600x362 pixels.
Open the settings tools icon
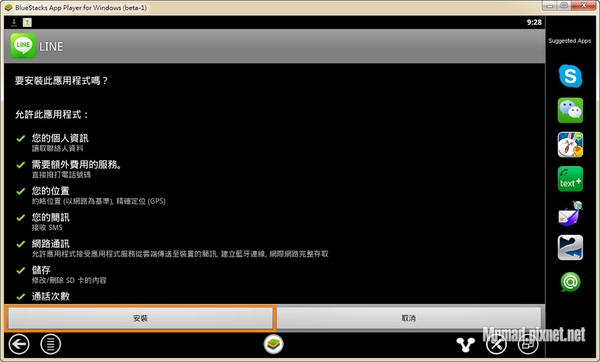(x=496, y=344)
